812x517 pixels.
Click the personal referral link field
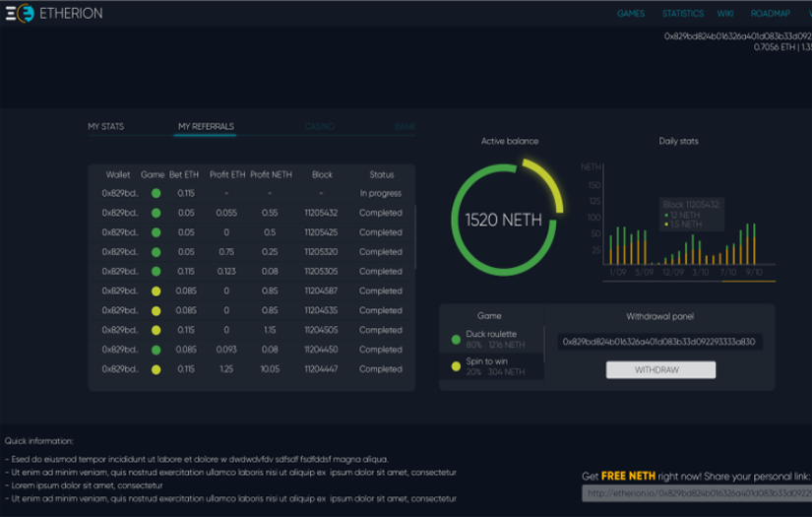(x=697, y=493)
